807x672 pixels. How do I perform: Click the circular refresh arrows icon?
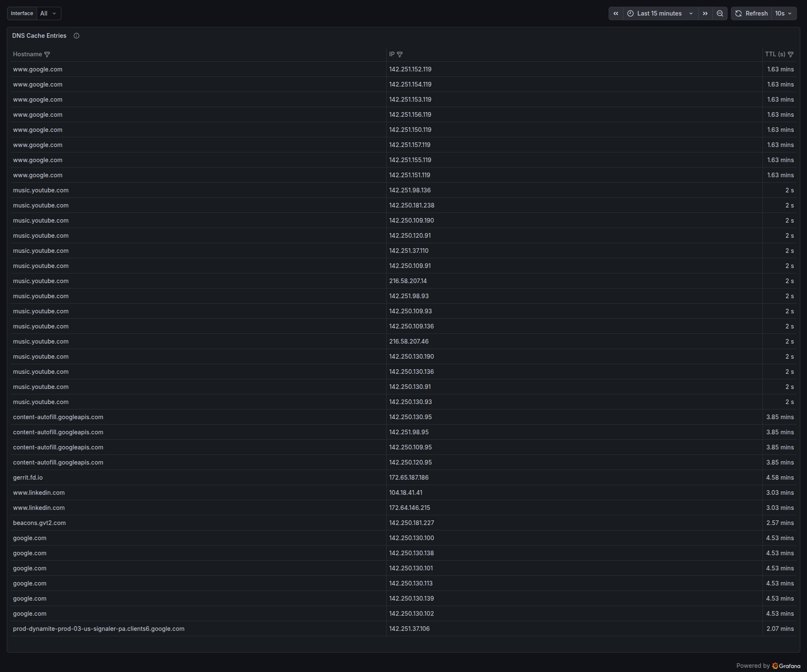(738, 13)
